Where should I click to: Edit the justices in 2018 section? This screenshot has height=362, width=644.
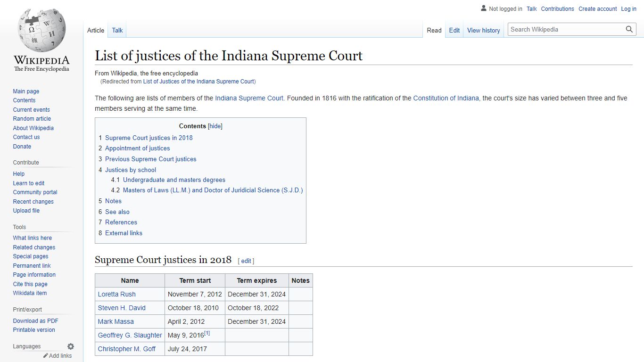(246, 261)
